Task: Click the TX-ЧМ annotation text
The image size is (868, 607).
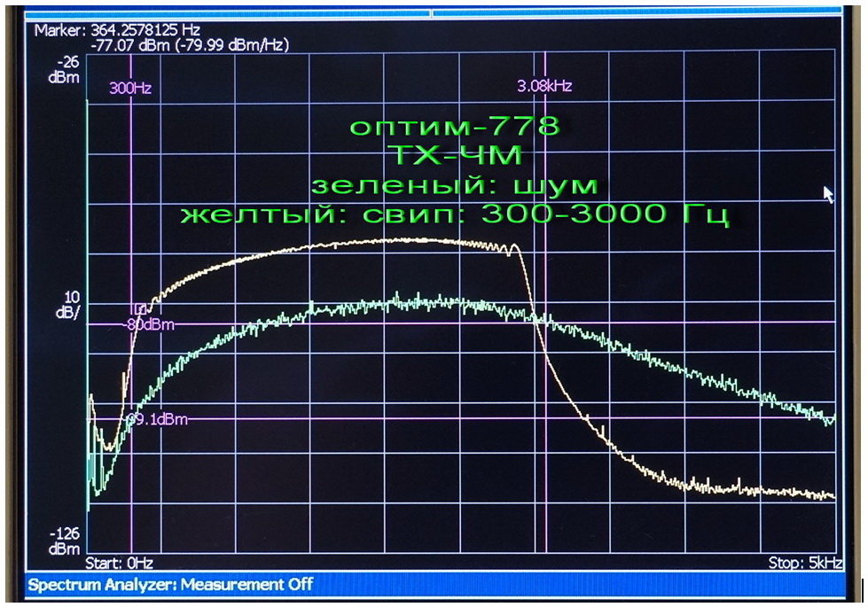Action: 455,154
